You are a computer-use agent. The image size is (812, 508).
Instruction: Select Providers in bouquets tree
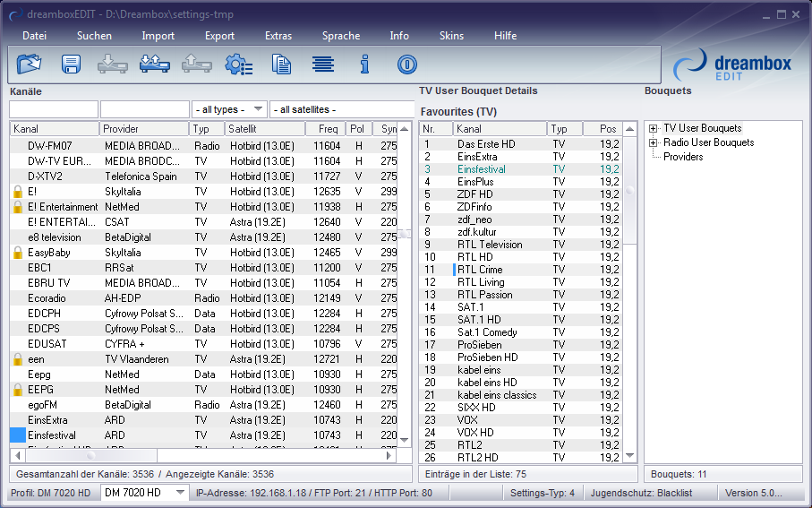[683, 157]
